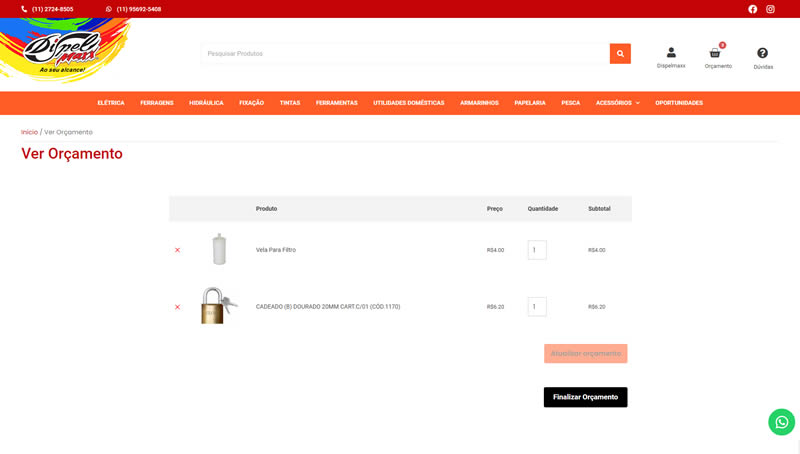
Task: Click the R$4.00 subtotal of Vela Para Filtro
Action: click(596, 250)
